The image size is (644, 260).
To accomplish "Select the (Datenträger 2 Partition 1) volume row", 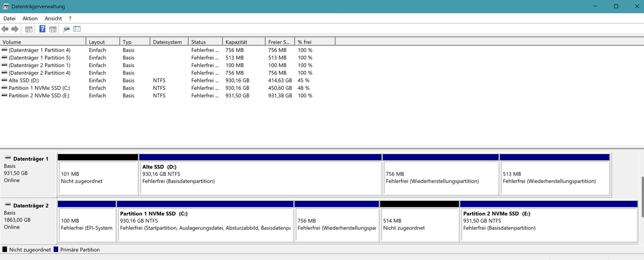I will [168, 65].
